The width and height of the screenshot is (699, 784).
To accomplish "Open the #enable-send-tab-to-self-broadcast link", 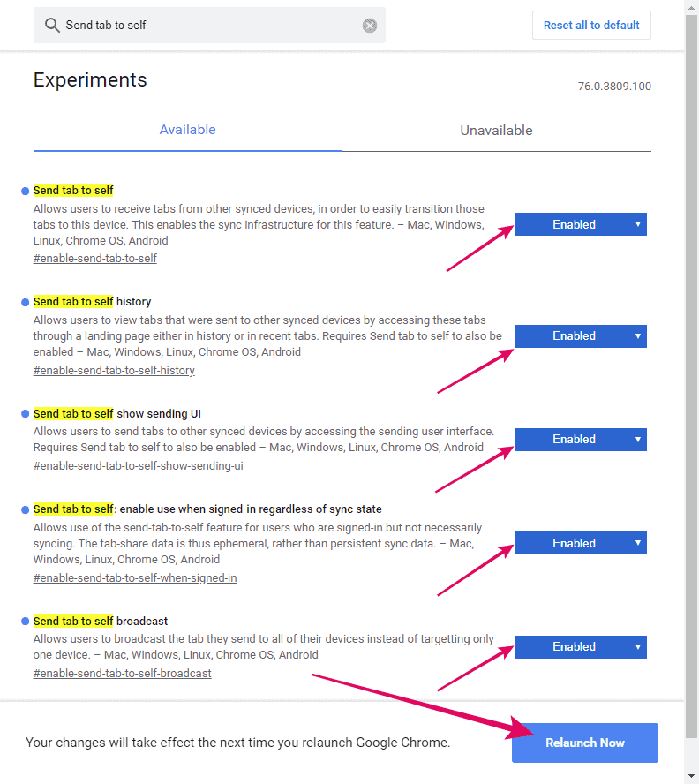I will (x=123, y=673).
